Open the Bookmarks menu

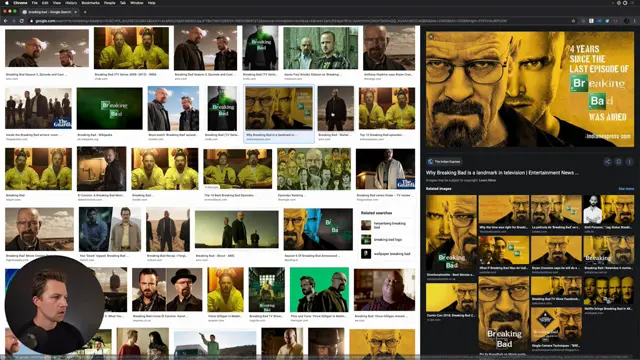[x=91, y=3]
